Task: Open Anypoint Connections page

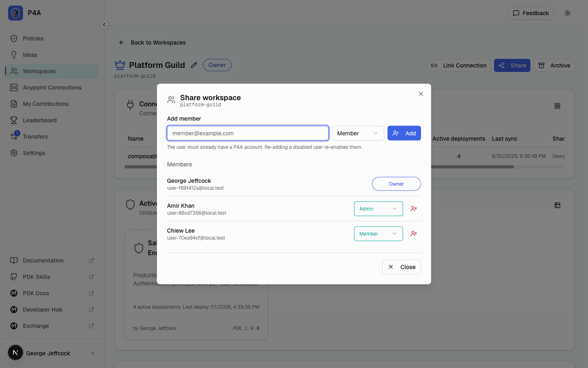Action: [52, 88]
